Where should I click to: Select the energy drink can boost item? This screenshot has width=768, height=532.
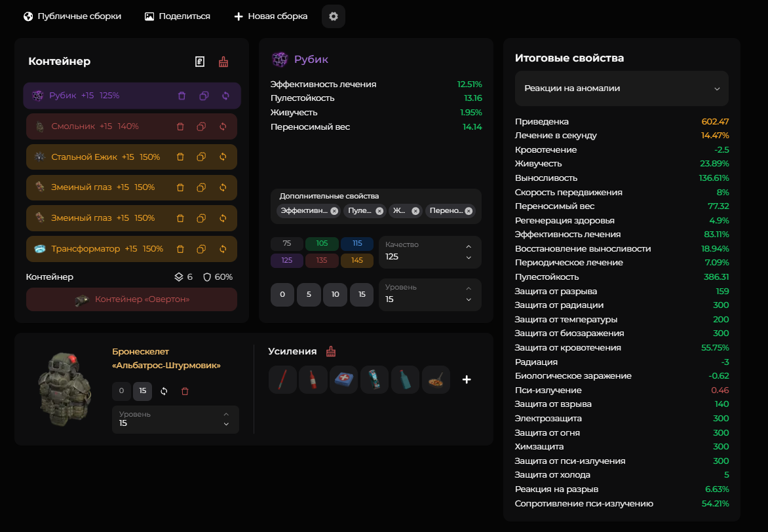click(374, 379)
